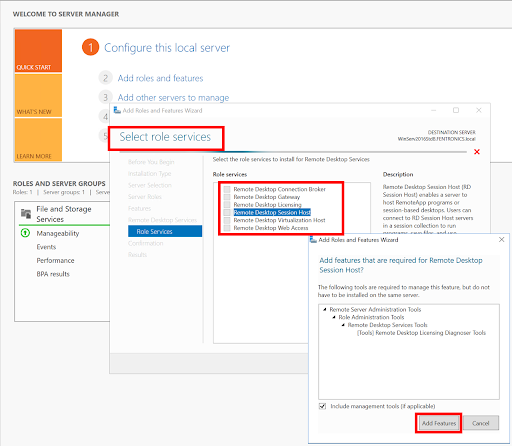
Task: Maximize the Add Roles and Features Wizard window
Action: (456, 110)
